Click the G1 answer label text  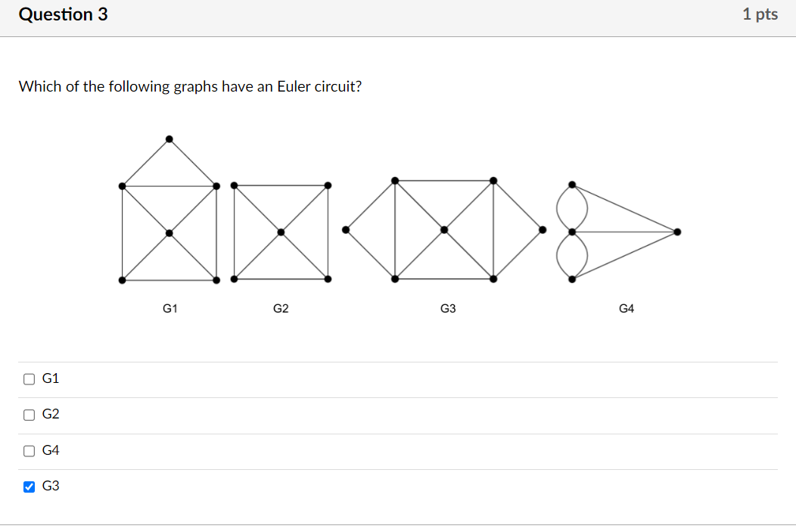tap(51, 378)
